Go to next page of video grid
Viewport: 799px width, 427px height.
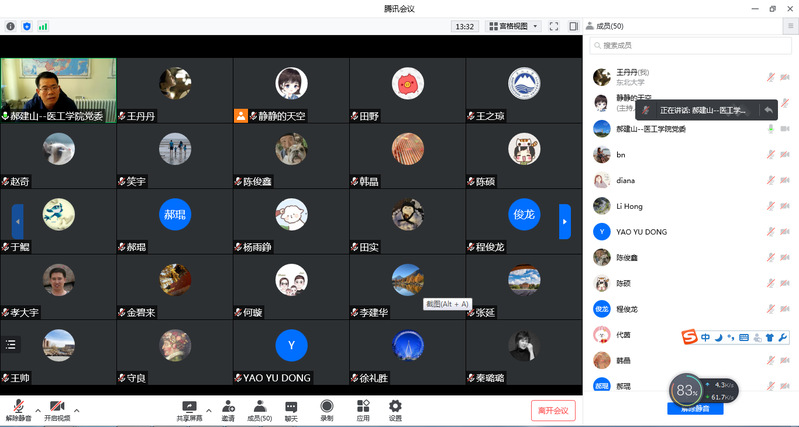(x=565, y=221)
